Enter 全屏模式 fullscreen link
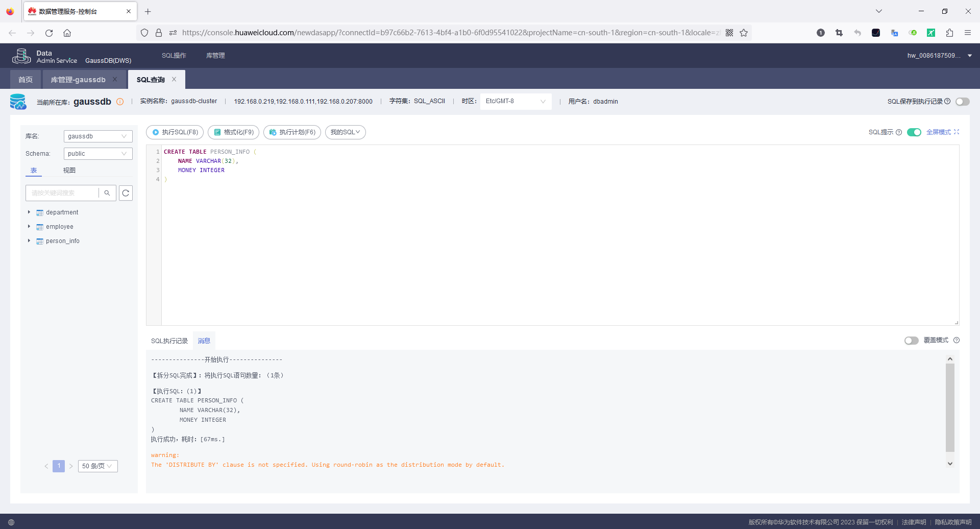The image size is (980, 529). [x=943, y=132]
